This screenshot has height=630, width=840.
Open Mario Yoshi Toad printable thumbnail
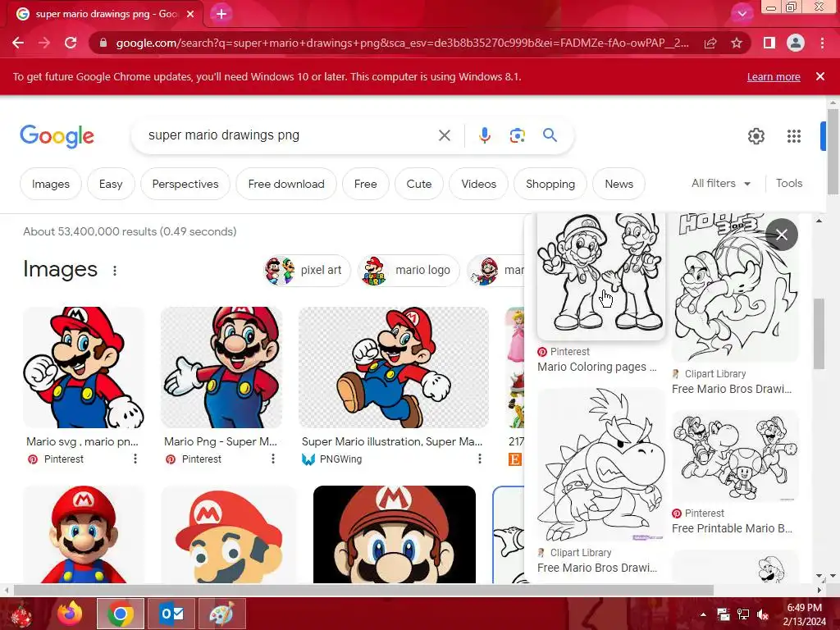tap(735, 456)
